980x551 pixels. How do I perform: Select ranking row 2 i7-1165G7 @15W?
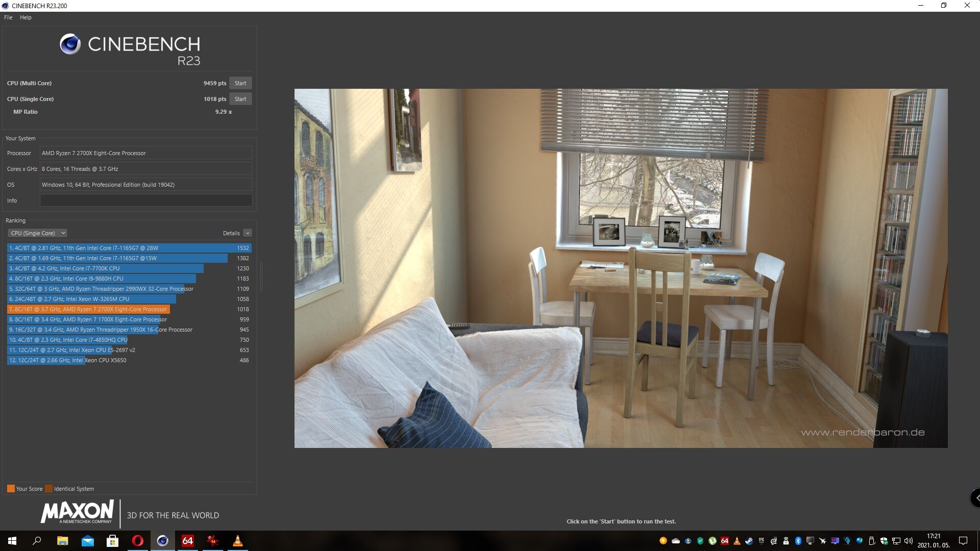pos(129,258)
